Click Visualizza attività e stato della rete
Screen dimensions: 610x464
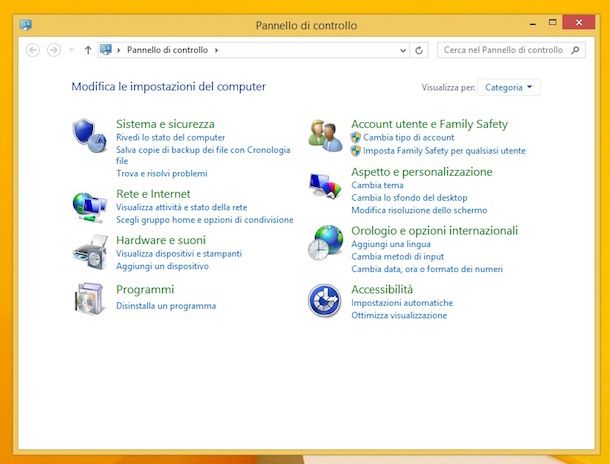tap(182, 207)
